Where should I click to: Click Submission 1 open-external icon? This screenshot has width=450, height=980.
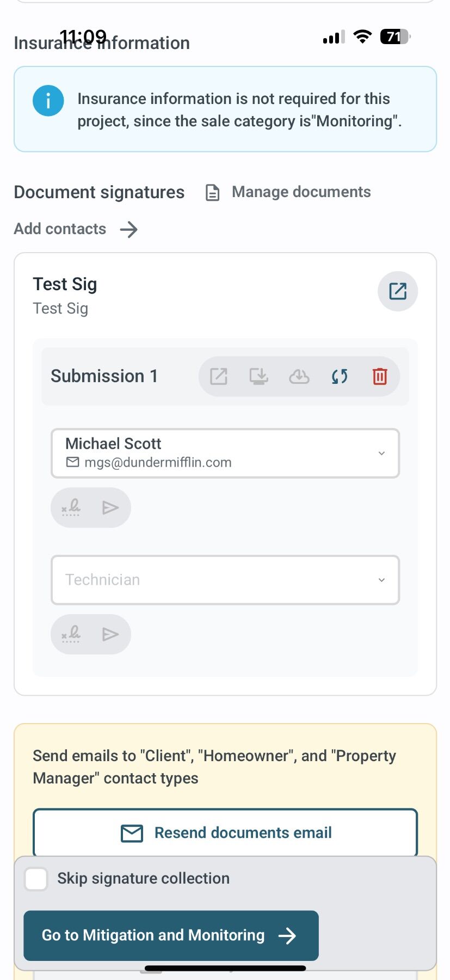(219, 376)
